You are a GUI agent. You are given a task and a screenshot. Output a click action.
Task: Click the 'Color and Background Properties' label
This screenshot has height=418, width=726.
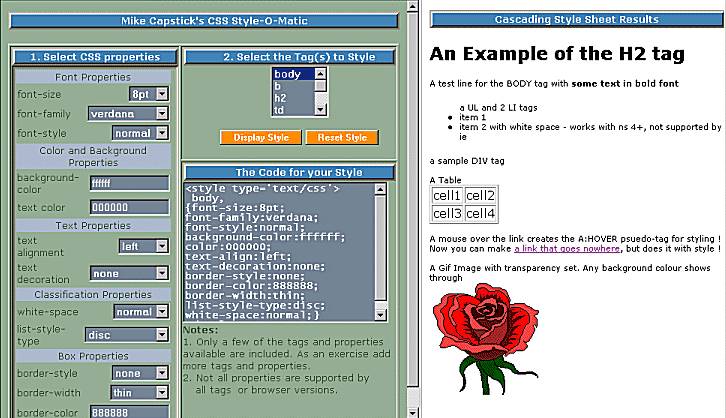93,156
